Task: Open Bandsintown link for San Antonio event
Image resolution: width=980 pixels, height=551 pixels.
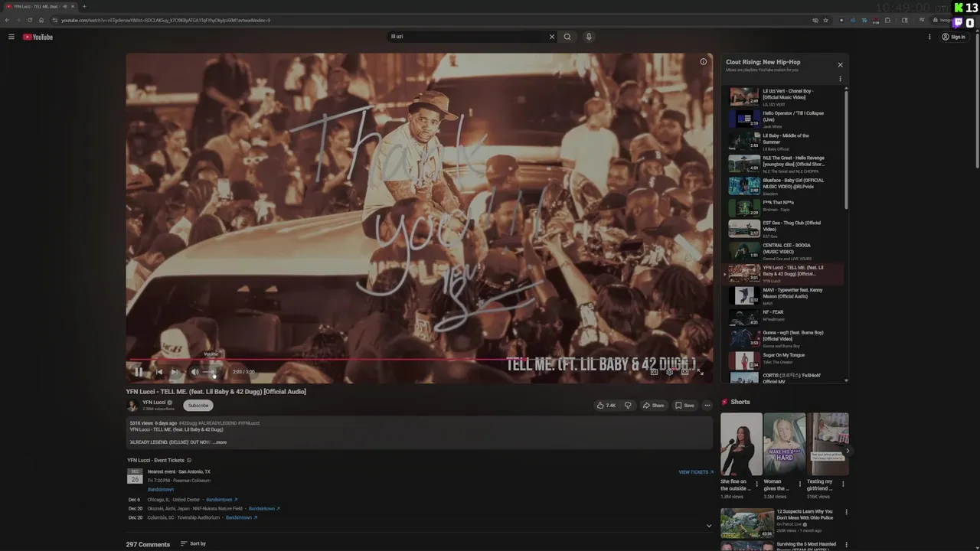Action: coord(161,490)
